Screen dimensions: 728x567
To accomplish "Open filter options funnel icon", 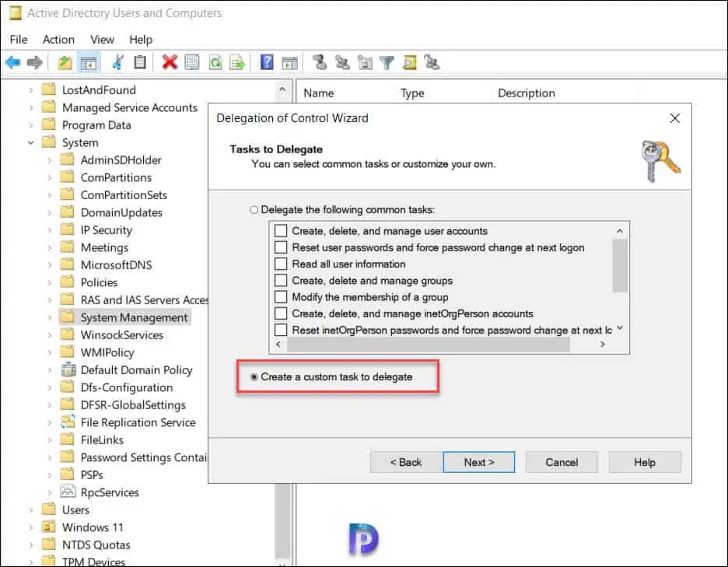I will [387, 62].
